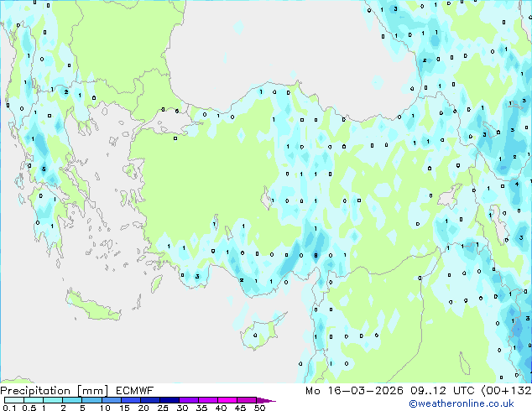
Task: Click the 1–2 mm legend swatch
Action: (x=53, y=400)
